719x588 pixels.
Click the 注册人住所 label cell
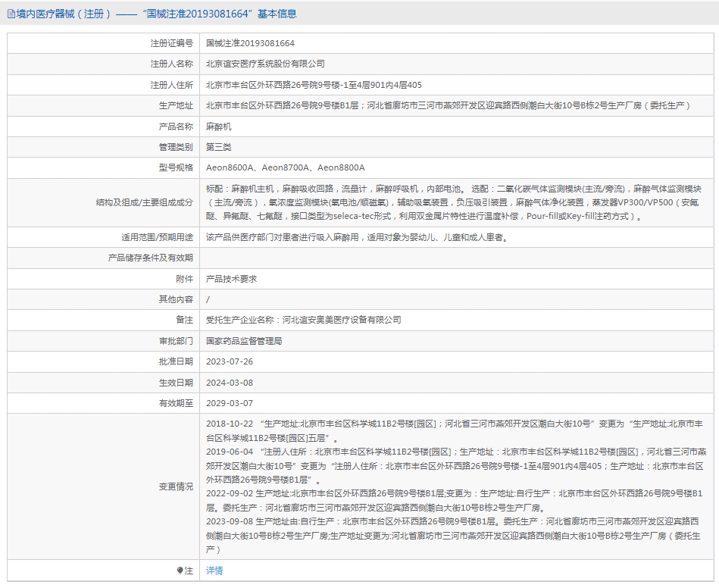pyautogui.click(x=103, y=85)
